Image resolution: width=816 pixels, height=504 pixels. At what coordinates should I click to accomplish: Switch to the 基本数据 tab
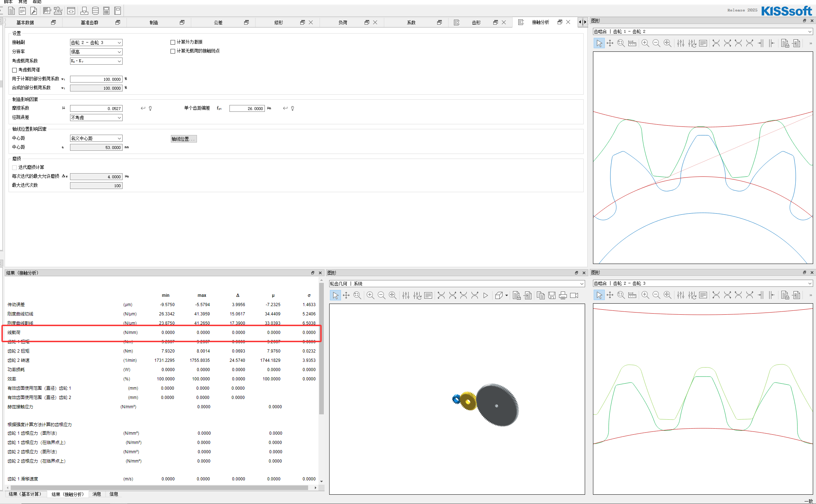25,23
